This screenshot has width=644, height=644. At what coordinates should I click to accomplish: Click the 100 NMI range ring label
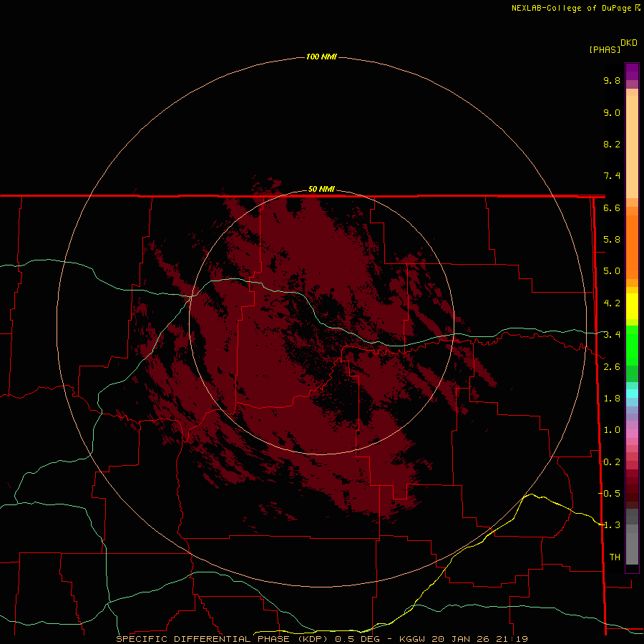click(321, 57)
